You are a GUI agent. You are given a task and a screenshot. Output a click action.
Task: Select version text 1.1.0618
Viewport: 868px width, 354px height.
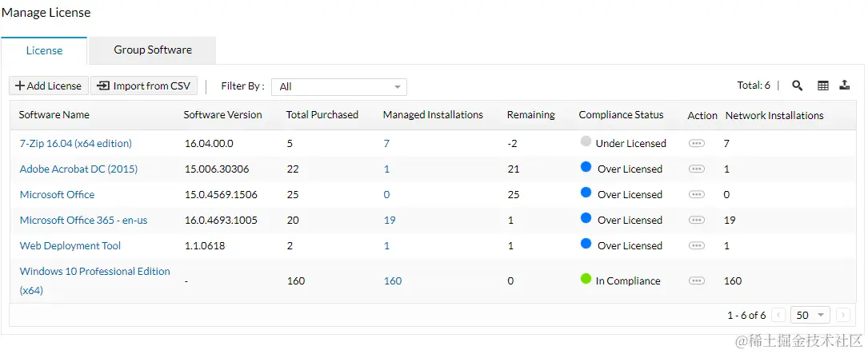205,245
